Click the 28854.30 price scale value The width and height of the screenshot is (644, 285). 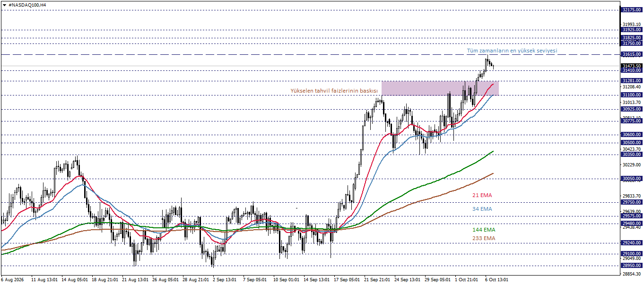click(x=632, y=274)
